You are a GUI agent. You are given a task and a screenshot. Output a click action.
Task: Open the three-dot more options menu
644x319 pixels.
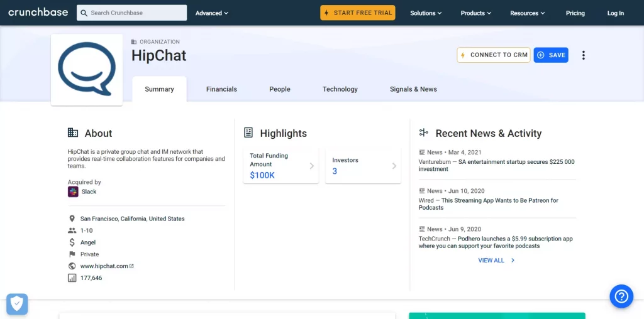[x=583, y=55]
